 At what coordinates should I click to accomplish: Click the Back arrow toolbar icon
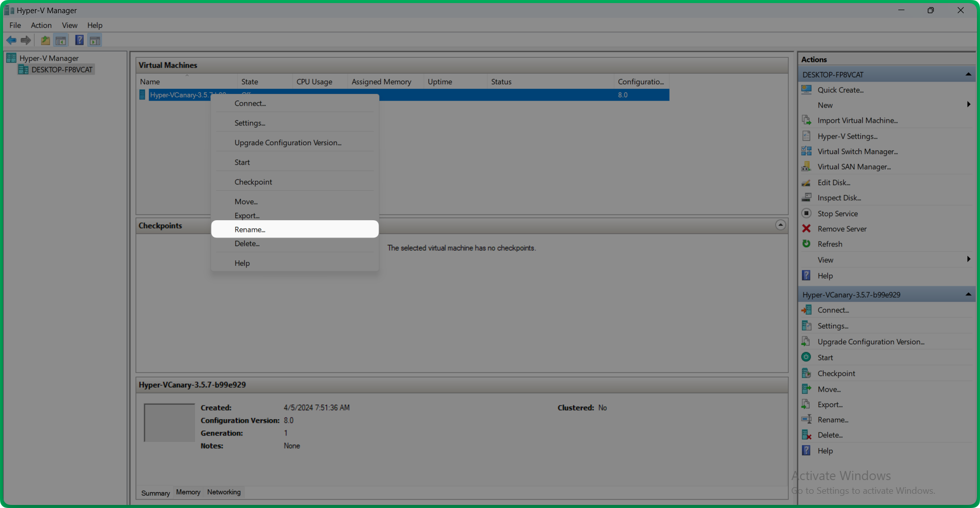point(11,40)
